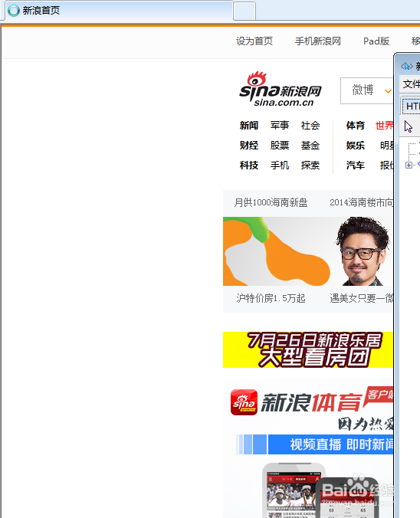Image resolution: width=420 pixels, height=518 pixels.
Task: Expand the collapsed node in the DOM tree
Action: [x=409, y=166]
